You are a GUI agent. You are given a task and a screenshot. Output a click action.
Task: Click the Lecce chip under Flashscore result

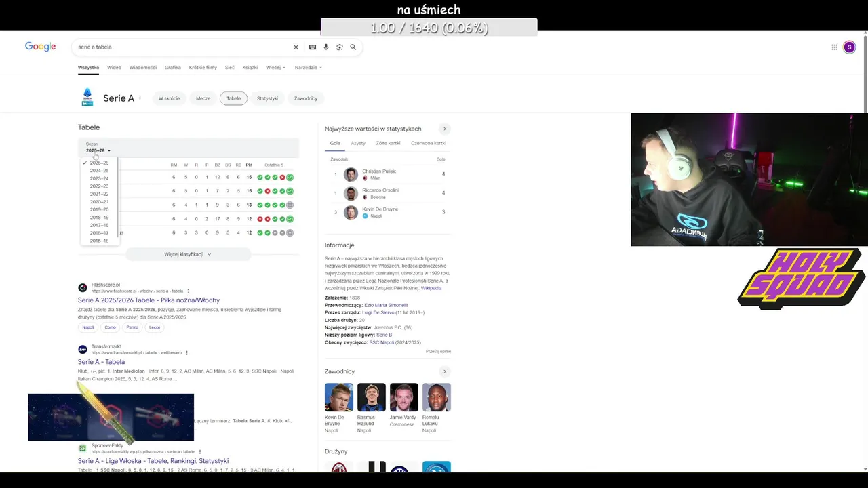[155, 327]
